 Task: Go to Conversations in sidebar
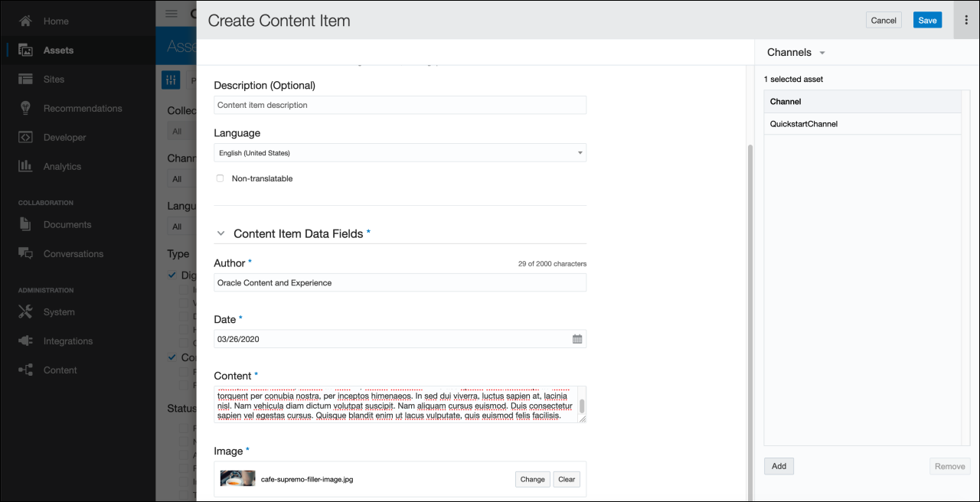click(x=73, y=254)
